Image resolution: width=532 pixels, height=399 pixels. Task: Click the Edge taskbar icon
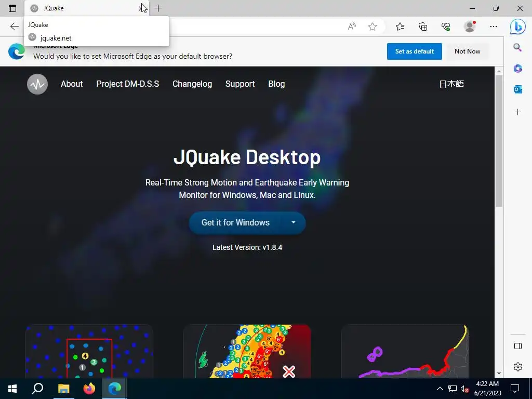pyautogui.click(x=115, y=389)
